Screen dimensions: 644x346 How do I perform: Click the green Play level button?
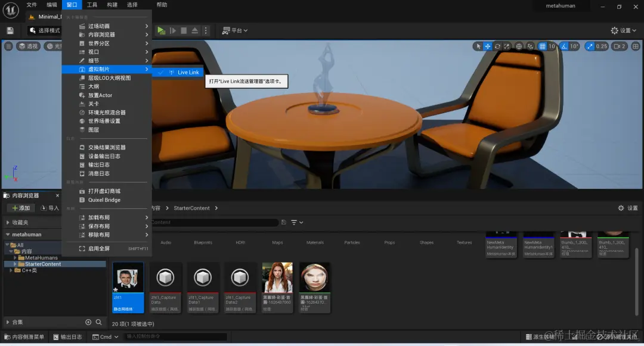(x=161, y=30)
